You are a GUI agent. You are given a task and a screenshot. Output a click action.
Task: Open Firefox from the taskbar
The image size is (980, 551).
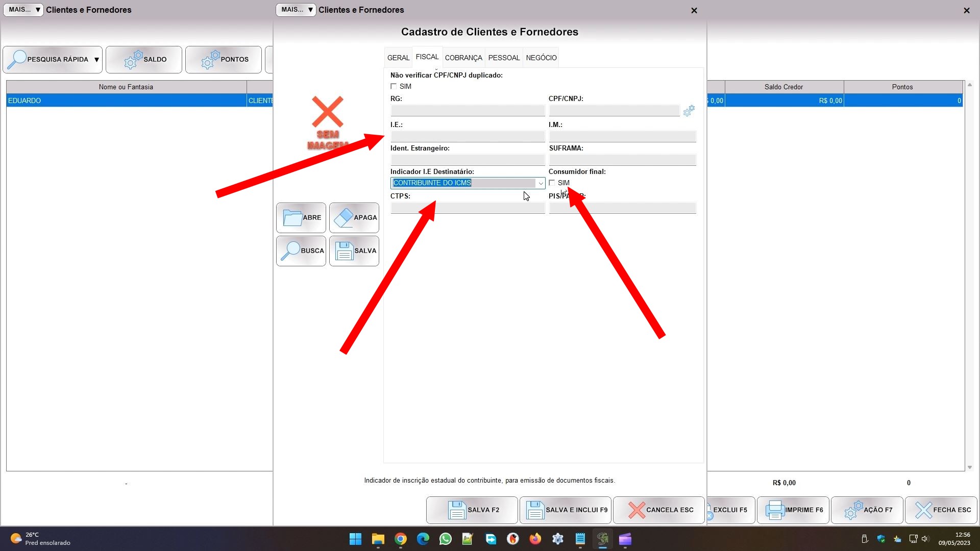[535, 539]
